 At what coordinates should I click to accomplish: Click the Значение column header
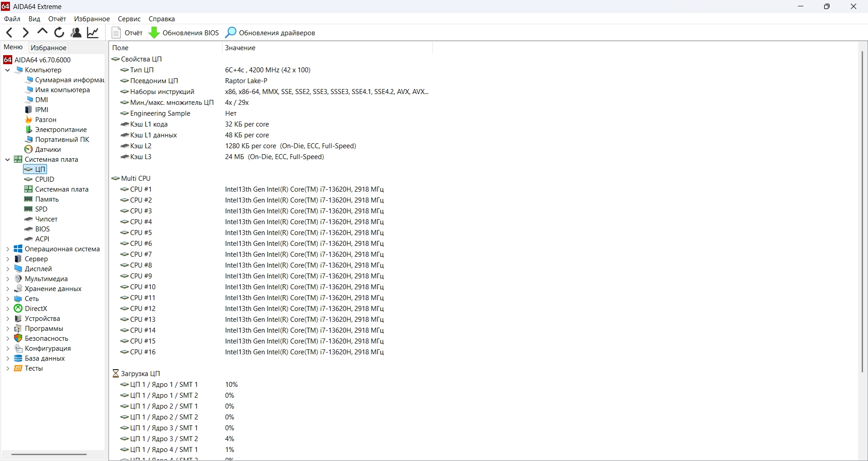(327, 48)
